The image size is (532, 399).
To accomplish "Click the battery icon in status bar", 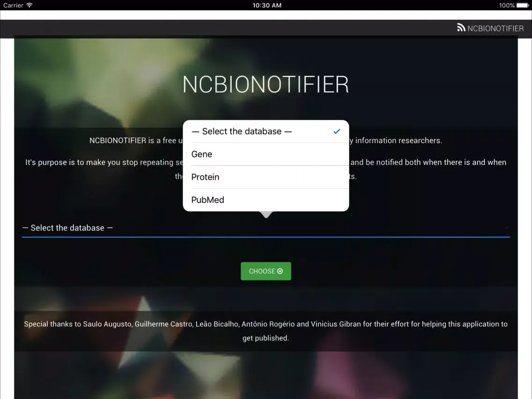I will tap(523, 5).
